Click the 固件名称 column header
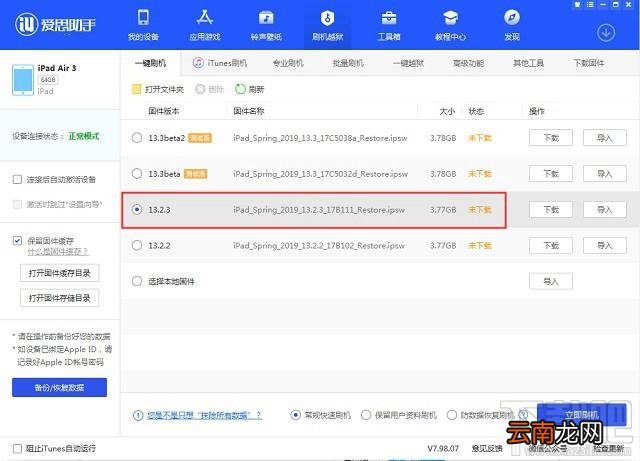The width and height of the screenshot is (640, 461). coord(249,111)
